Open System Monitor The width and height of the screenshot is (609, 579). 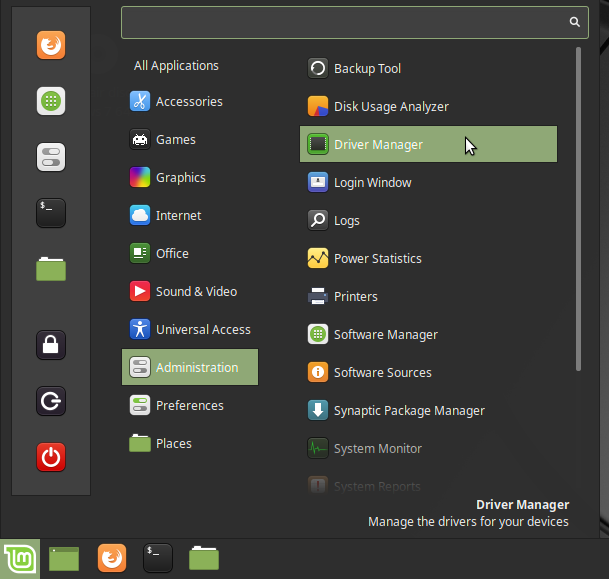coord(428,449)
